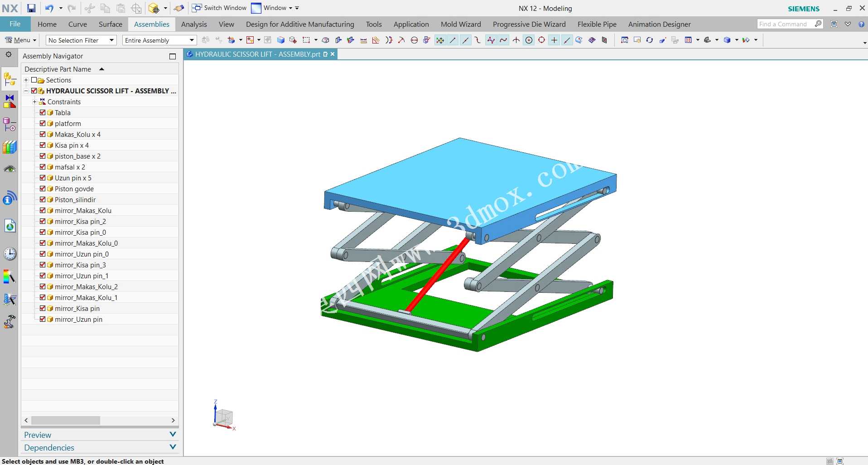Screen dimensions: 868x465
Task: Uncheck the Tabla component checkbox
Action: pos(43,112)
